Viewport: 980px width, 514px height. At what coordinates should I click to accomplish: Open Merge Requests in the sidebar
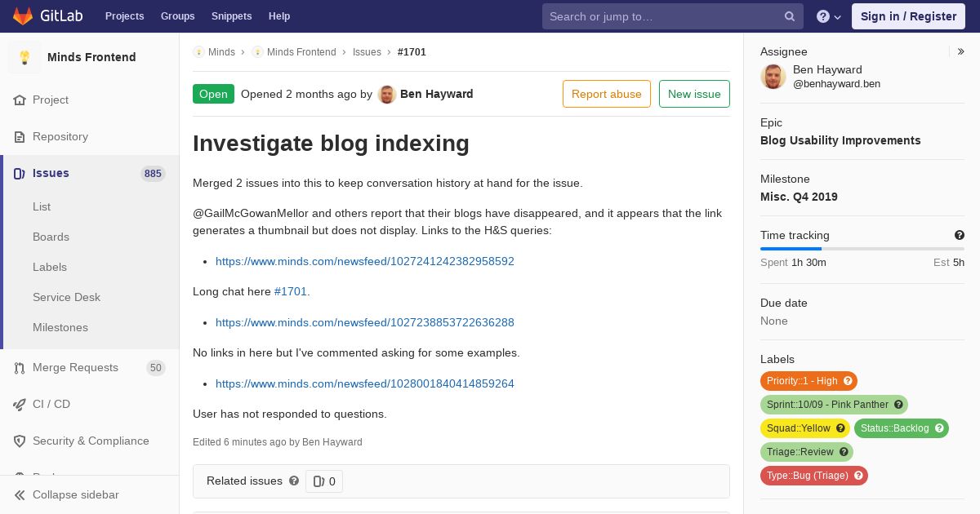point(75,368)
